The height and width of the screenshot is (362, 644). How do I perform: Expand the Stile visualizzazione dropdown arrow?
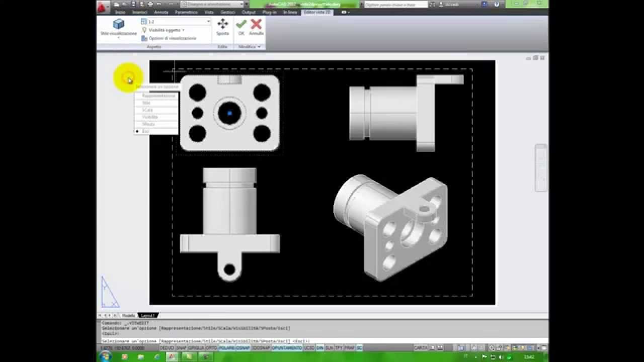118,38
